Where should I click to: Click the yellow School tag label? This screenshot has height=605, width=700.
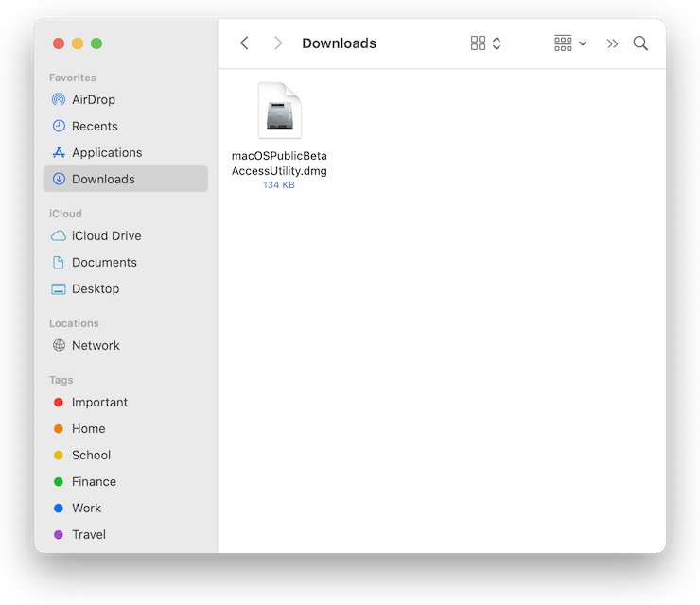point(92,456)
